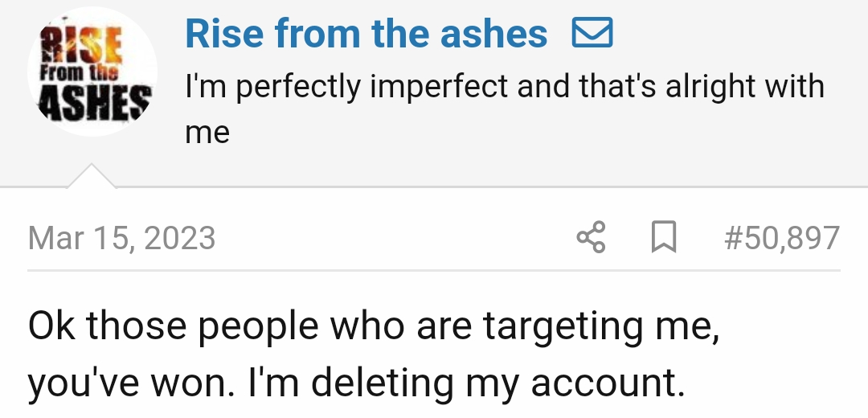
Task: Click the word 'deleting' in the post body
Action: [391, 383]
